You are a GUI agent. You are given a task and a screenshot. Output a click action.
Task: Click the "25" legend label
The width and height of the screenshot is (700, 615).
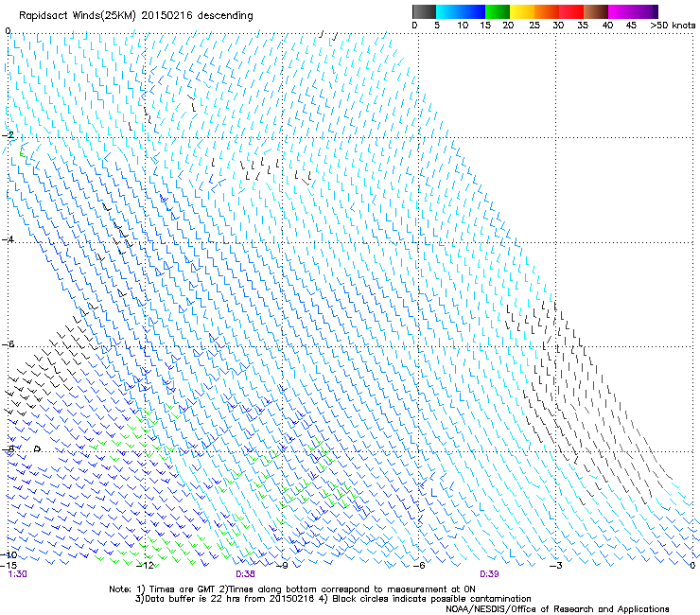pyautogui.click(x=534, y=26)
